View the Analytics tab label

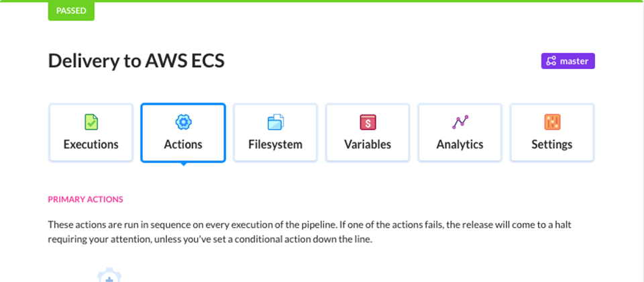coord(460,144)
